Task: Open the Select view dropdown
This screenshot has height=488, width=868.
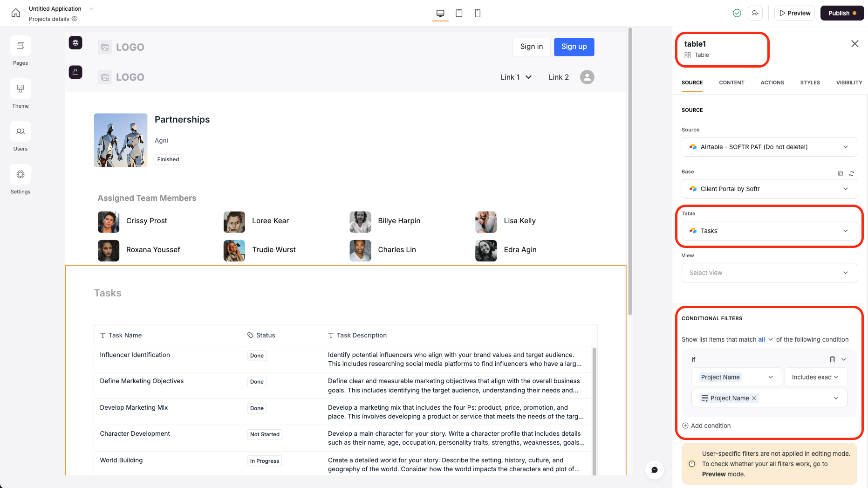Action: coord(769,273)
